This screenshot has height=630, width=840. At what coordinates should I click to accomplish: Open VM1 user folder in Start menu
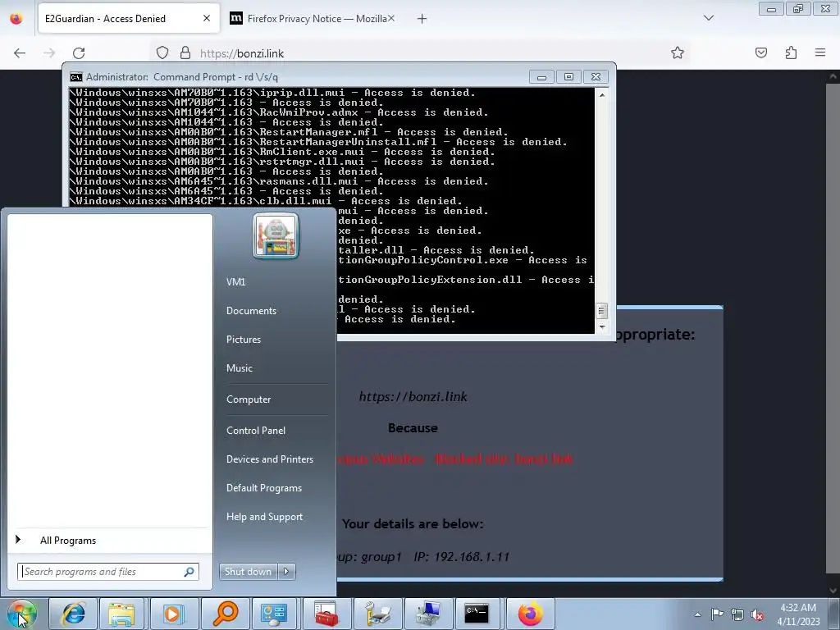pos(235,282)
